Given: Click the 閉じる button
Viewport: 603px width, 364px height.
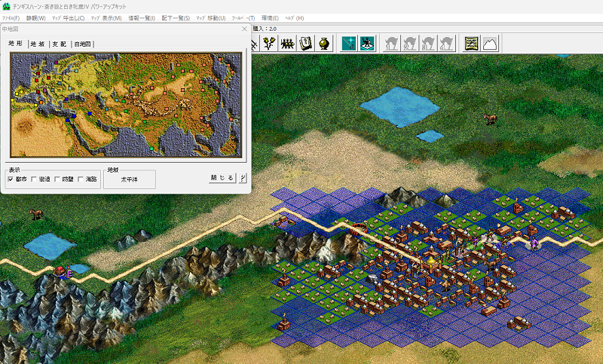Looking at the screenshot, I should point(222,178).
